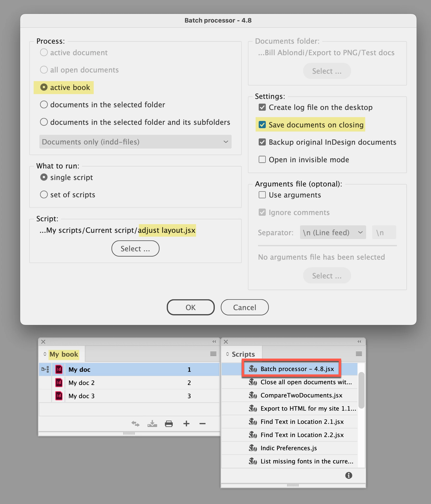Image resolution: width=431 pixels, height=504 pixels.
Task: Collapse the book panel using double chevron
Action: point(214,342)
